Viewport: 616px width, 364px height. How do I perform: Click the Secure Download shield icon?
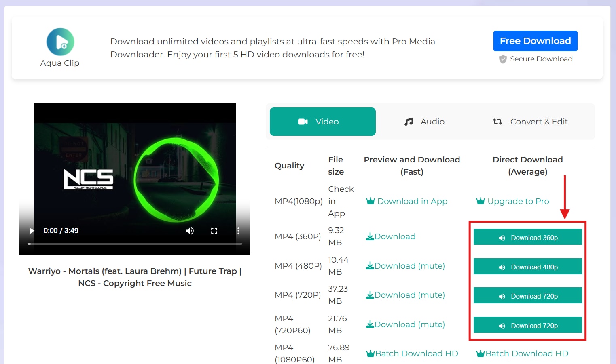[503, 59]
